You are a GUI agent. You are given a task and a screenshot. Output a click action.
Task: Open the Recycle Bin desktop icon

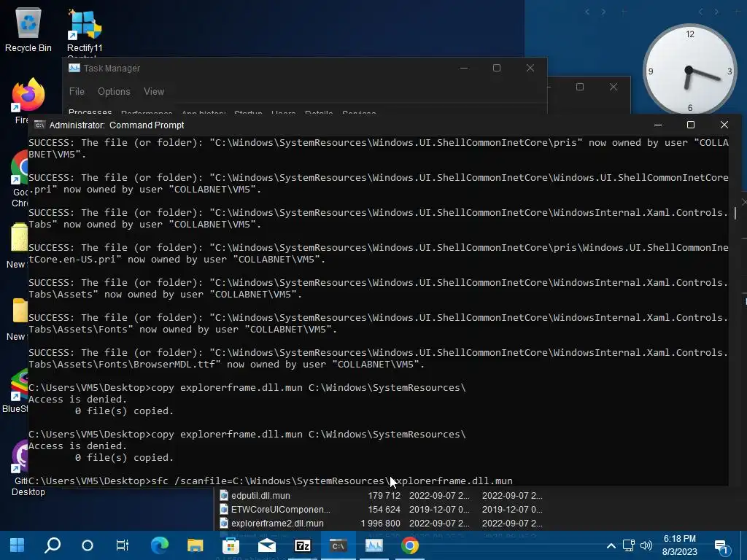[x=28, y=29]
